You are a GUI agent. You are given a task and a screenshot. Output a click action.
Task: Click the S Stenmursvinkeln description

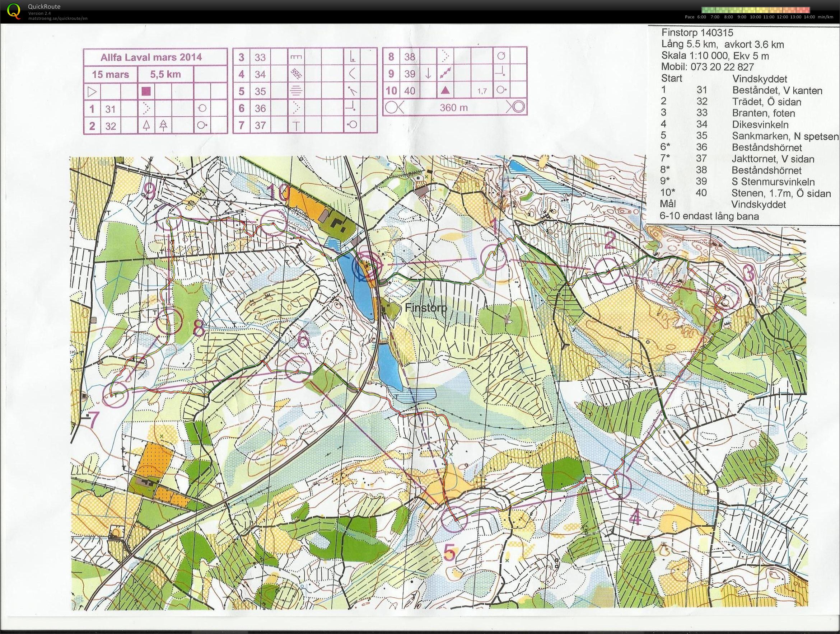pyautogui.click(x=774, y=182)
